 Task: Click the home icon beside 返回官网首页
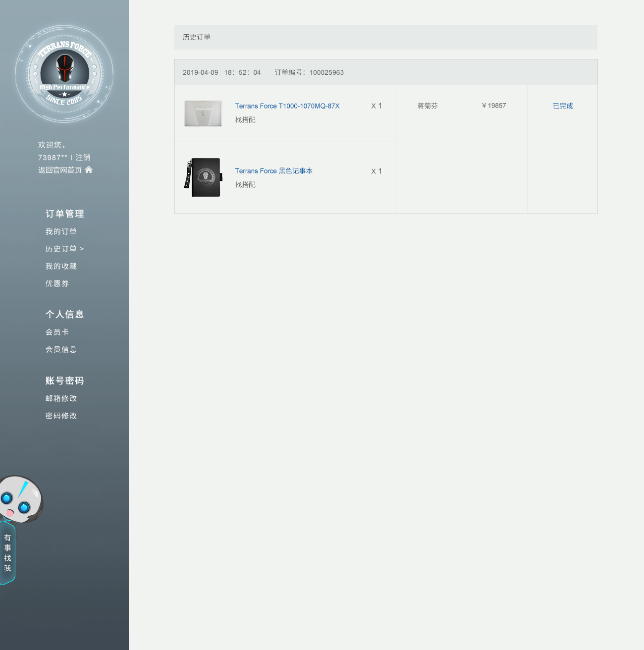pos(89,170)
